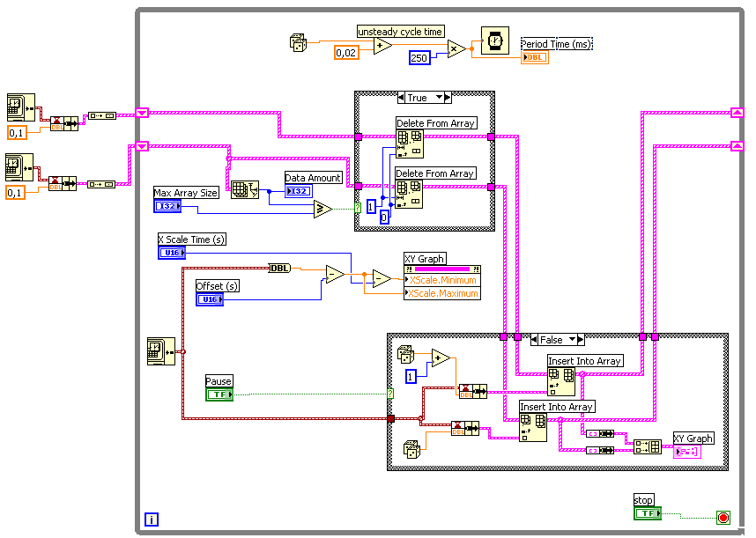Click the Period Time (ms) label
This screenshot has height=538, width=756.
[x=556, y=44]
